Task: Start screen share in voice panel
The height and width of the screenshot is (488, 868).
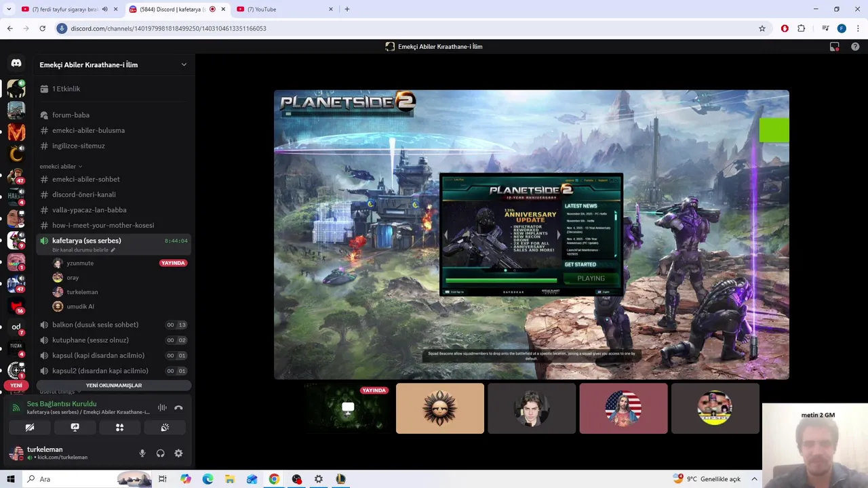Action: 75,428
